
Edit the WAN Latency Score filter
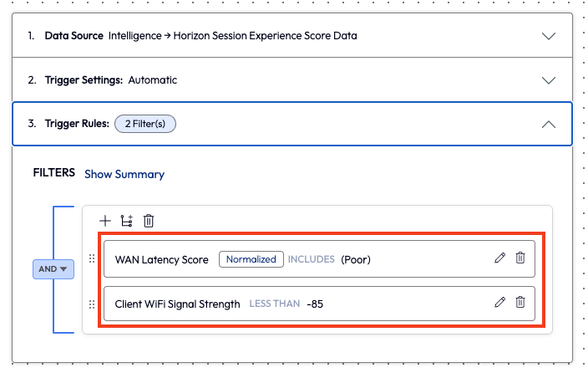(x=500, y=258)
